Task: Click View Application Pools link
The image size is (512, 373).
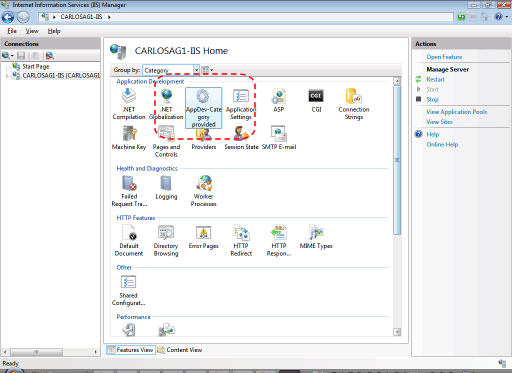Action: 456,112
